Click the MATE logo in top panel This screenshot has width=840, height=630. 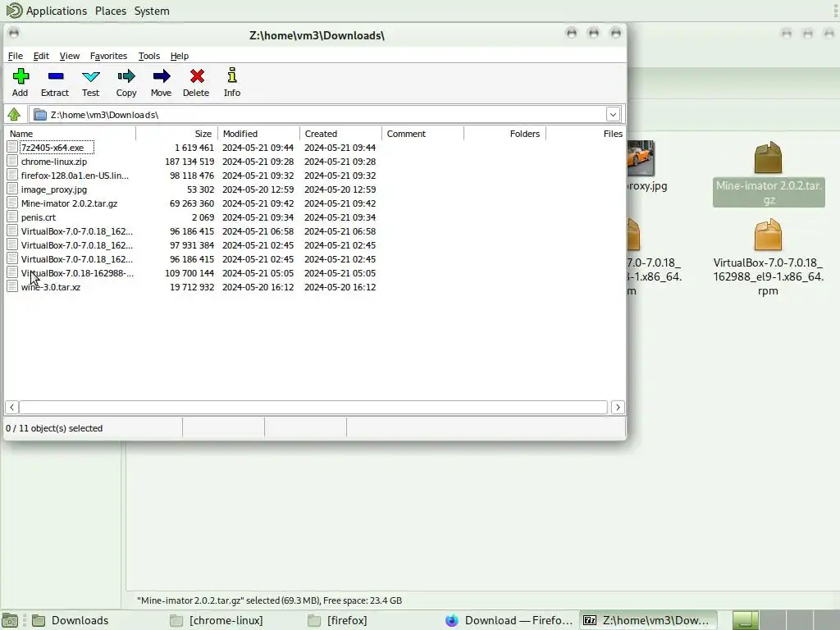point(15,11)
